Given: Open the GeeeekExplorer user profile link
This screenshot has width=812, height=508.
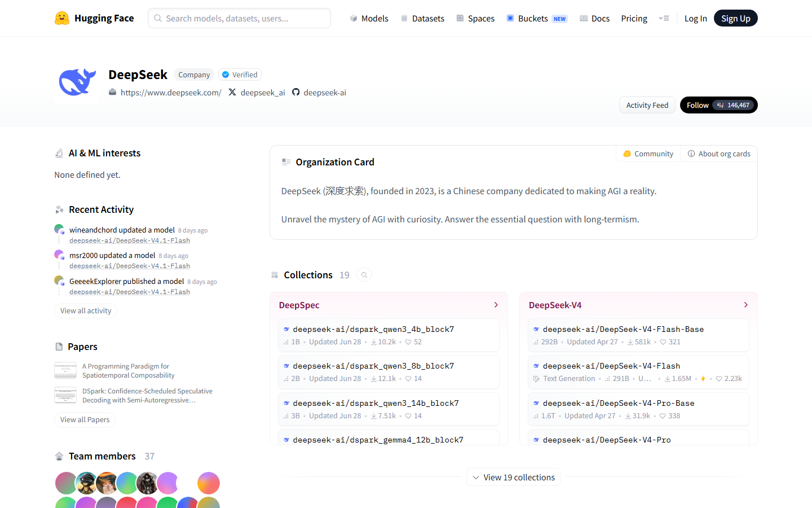Looking at the screenshot, I should coord(95,281).
